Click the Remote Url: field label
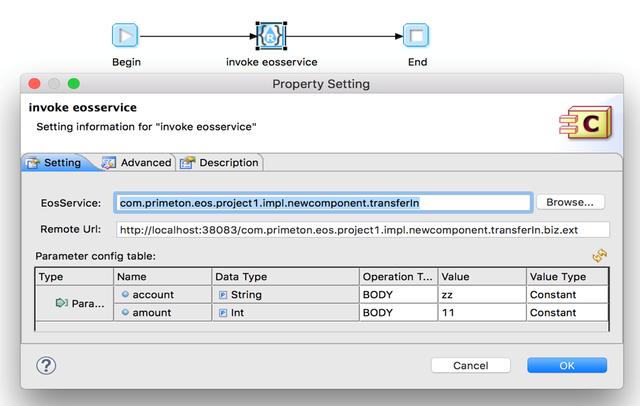This screenshot has height=406, width=640. (x=71, y=229)
